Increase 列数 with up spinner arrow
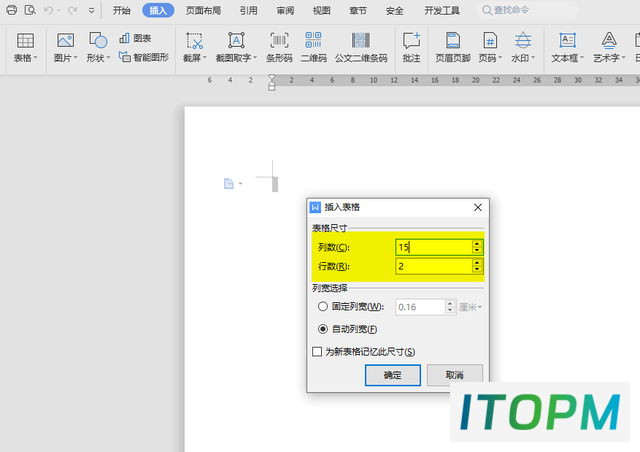 coord(477,244)
